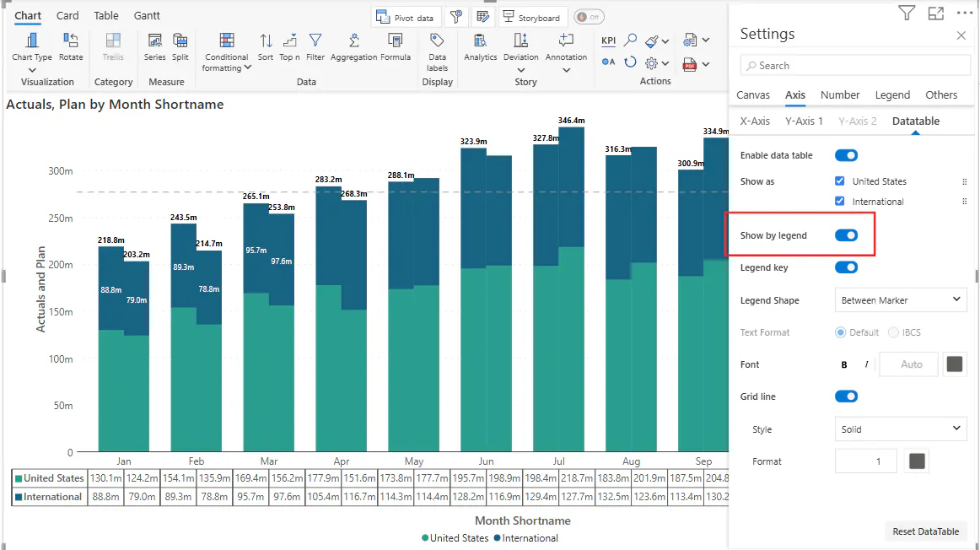Expand the Legend Shape dropdown
This screenshot has width=980, height=550.
[x=900, y=300]
